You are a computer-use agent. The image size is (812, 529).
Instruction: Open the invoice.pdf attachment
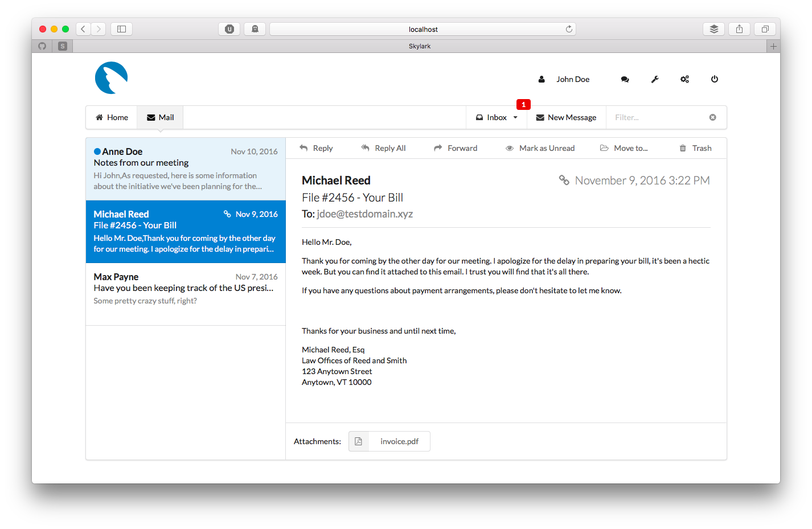(389, 441)
